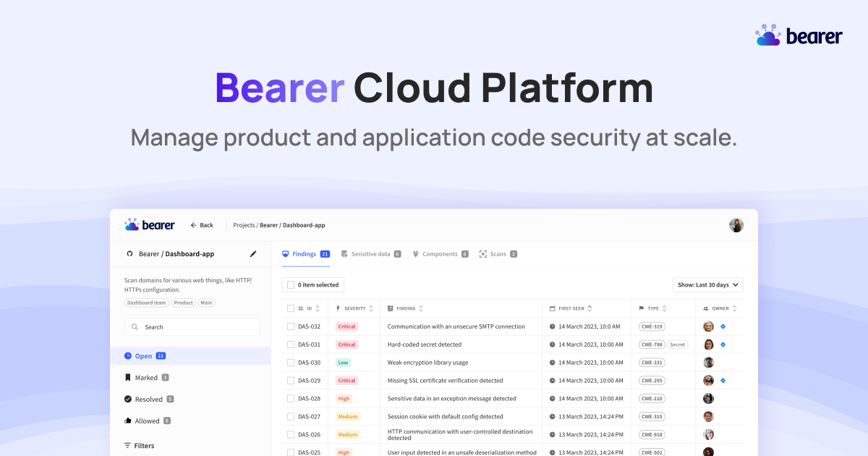Open 'Weak encryption library usage' finding

point(427,363)
